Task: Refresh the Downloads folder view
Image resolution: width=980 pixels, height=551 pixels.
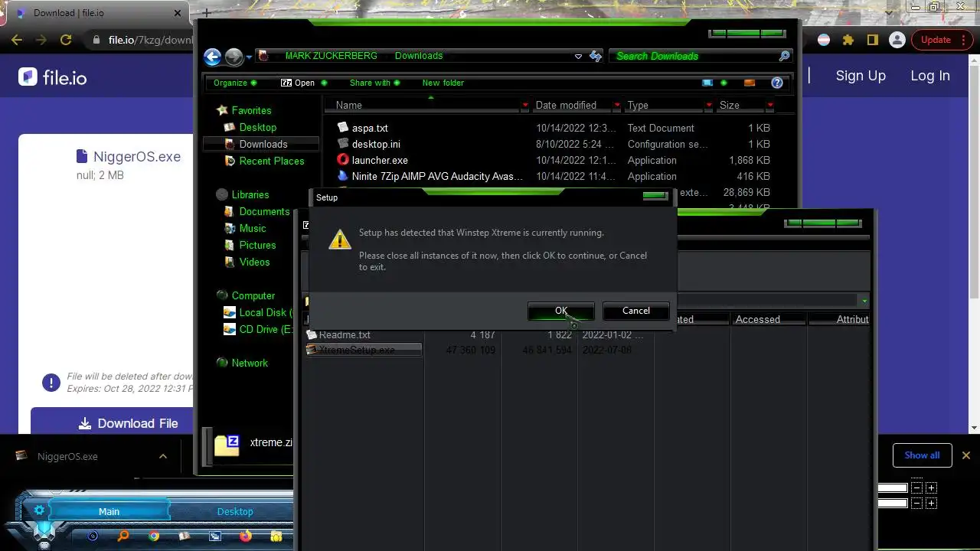Action: 595,56
